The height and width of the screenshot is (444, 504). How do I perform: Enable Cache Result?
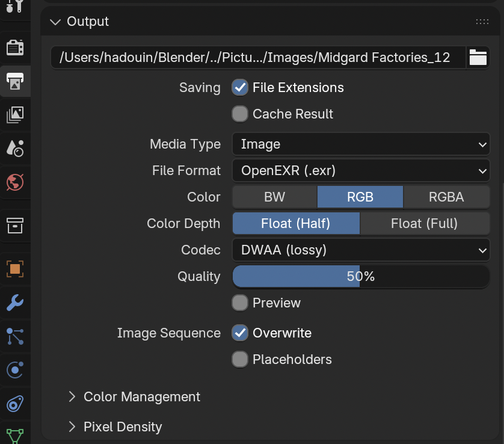coord(240,114)
